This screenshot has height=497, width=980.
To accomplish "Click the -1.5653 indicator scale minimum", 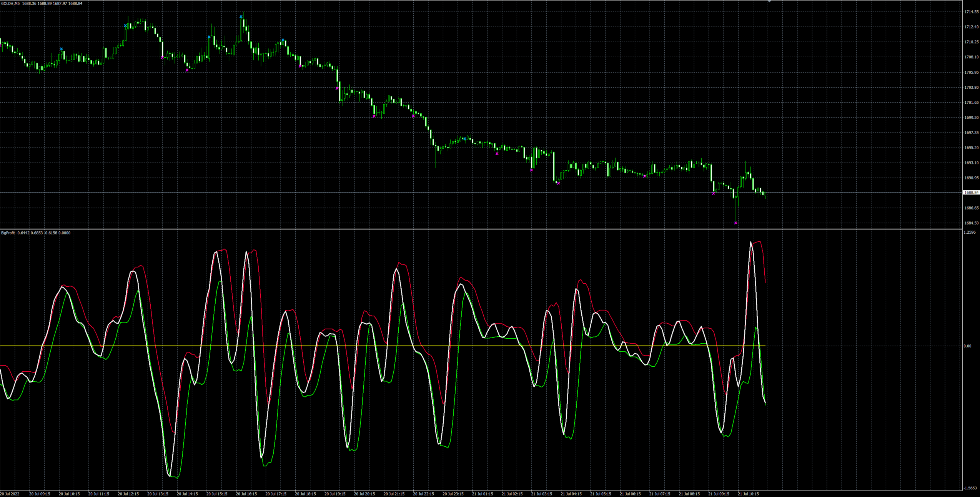I will pos(970,488).
